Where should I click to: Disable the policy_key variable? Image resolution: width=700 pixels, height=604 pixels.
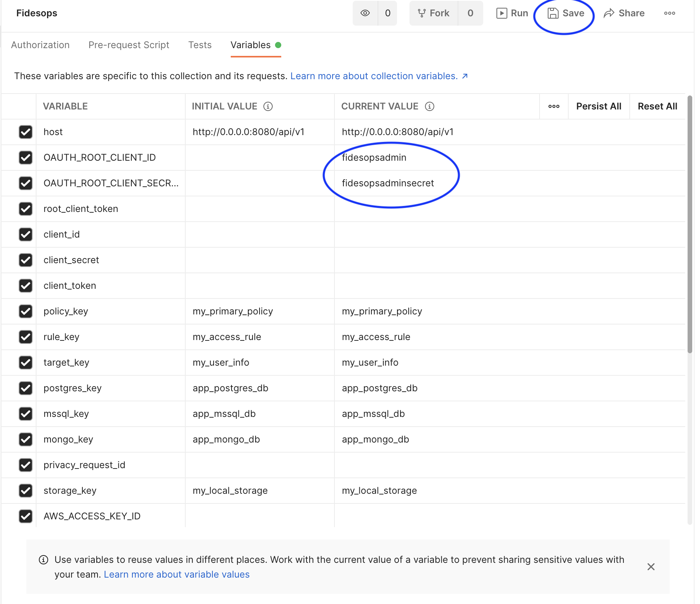pyautogui.click(x=26, y=311)
